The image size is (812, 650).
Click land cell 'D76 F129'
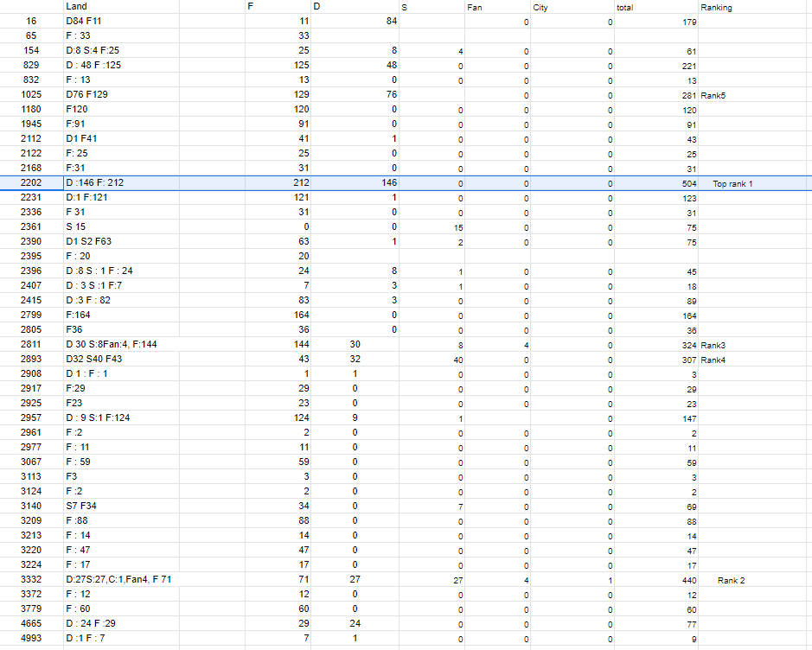click(x=122, y=95)
